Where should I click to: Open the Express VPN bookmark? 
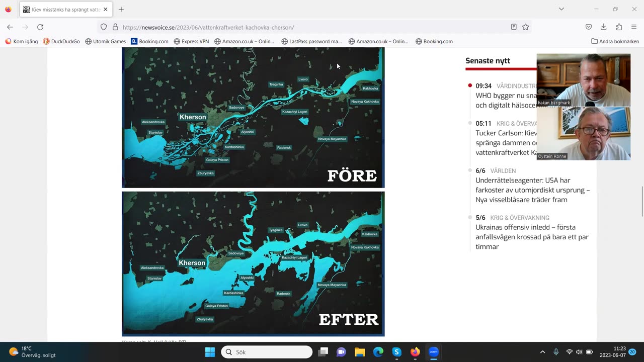click(191, 41)
